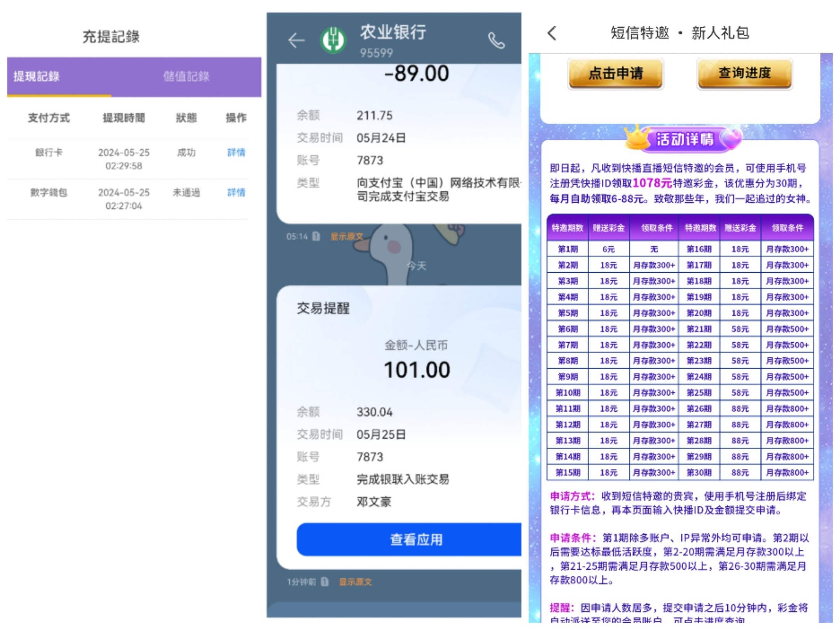
Task: Tap the message icon beside 1分钟前
Action: 325,582
